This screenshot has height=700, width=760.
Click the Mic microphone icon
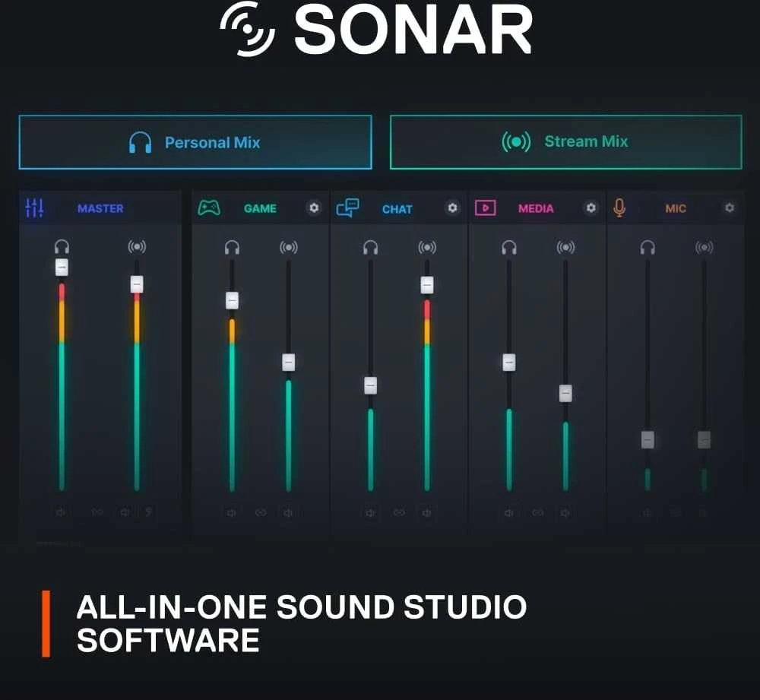pos(619,208)
